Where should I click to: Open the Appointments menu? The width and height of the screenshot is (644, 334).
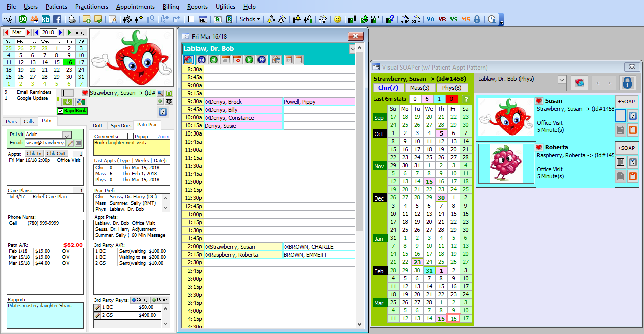[x=136, y=7]
